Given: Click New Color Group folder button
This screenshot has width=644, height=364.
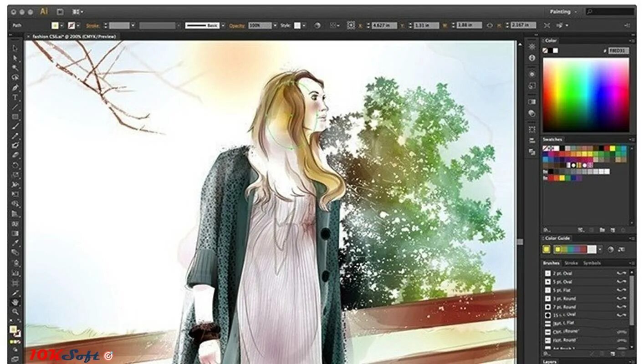Looking at the screenshot, I should 602,230.
